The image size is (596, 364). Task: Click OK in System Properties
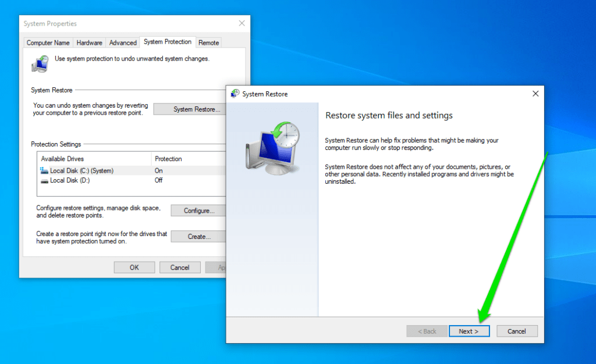(134, 267)
